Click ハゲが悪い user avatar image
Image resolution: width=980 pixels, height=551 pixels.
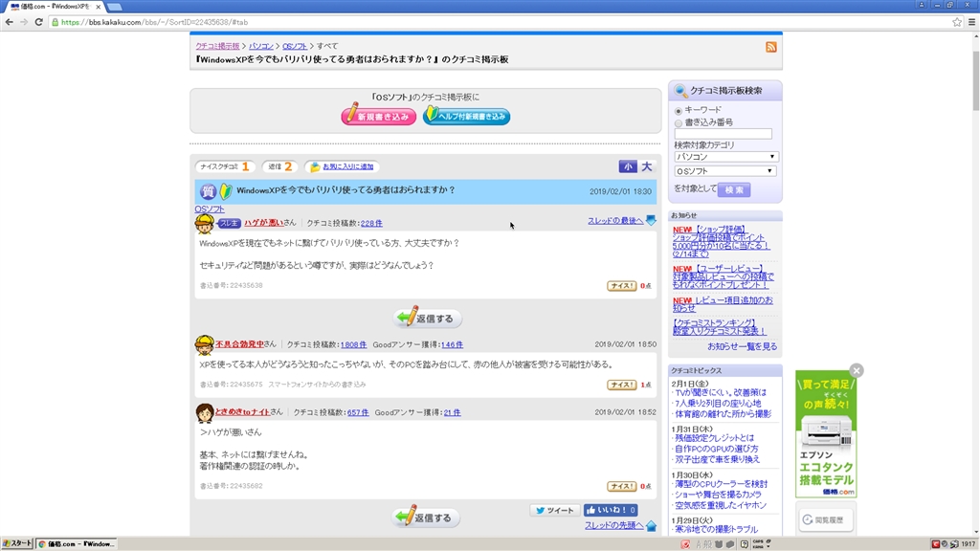[x=205, y=224]
